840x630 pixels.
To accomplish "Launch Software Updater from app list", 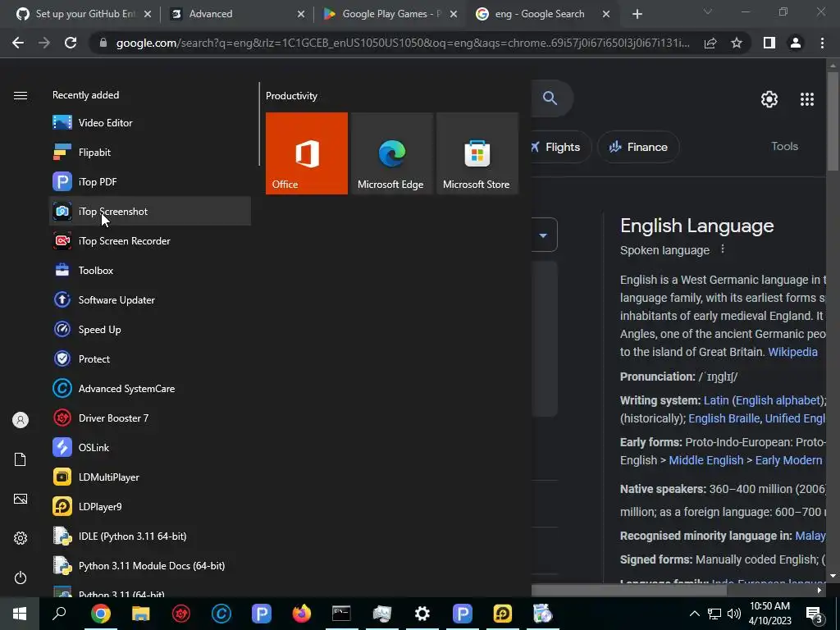I will tap(150, 300).
